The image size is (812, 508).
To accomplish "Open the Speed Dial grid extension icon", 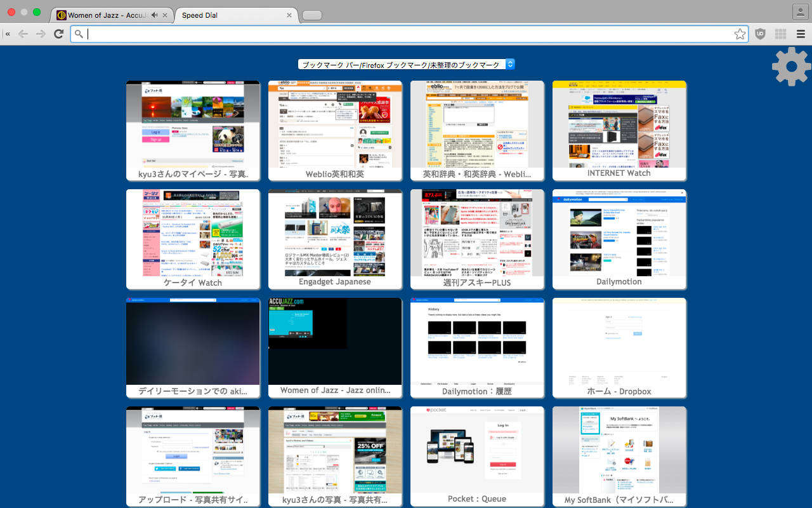I will click(780, 34).
